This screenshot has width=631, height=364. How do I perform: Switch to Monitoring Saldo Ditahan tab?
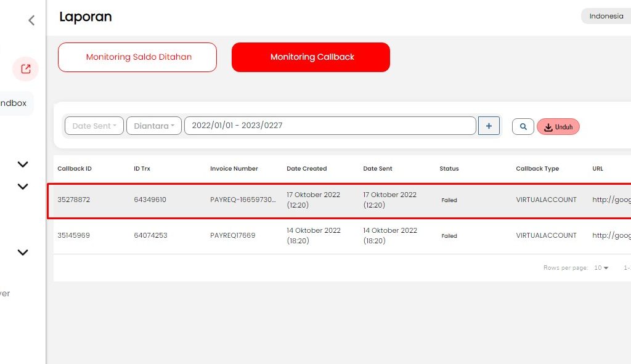point(137,57)
